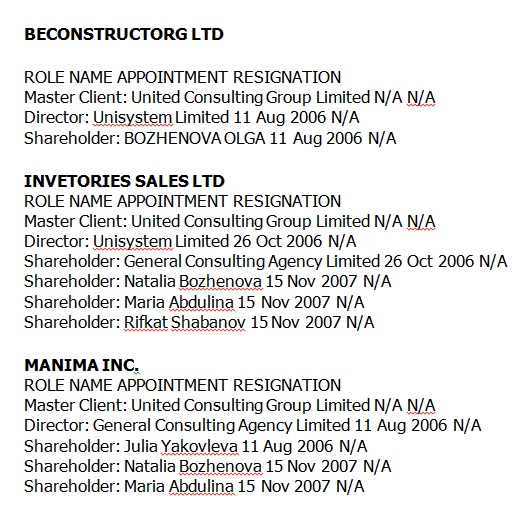Click General Consulting Agency Limited director entry
Image resolution: width=532 pixels, height=508 pixels.
pos(221,426)
